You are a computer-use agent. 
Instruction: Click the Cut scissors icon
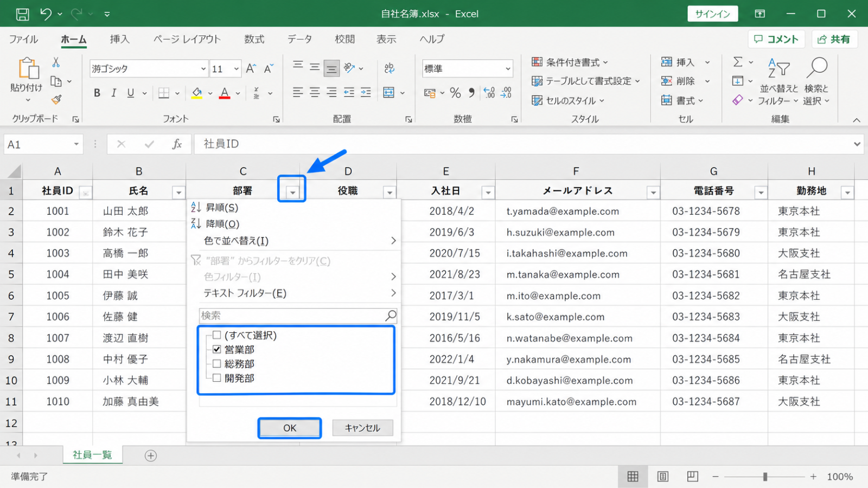pos(56,62)
